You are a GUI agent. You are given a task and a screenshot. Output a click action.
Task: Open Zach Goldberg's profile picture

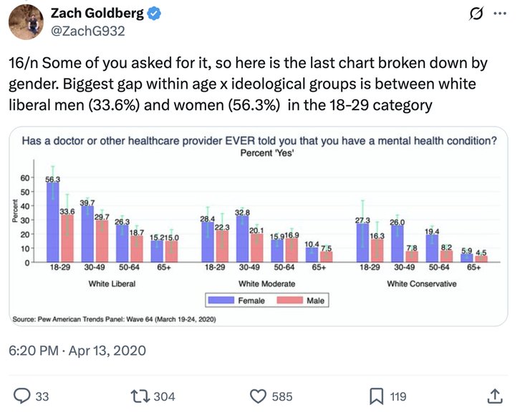click(x=26, y=22)
